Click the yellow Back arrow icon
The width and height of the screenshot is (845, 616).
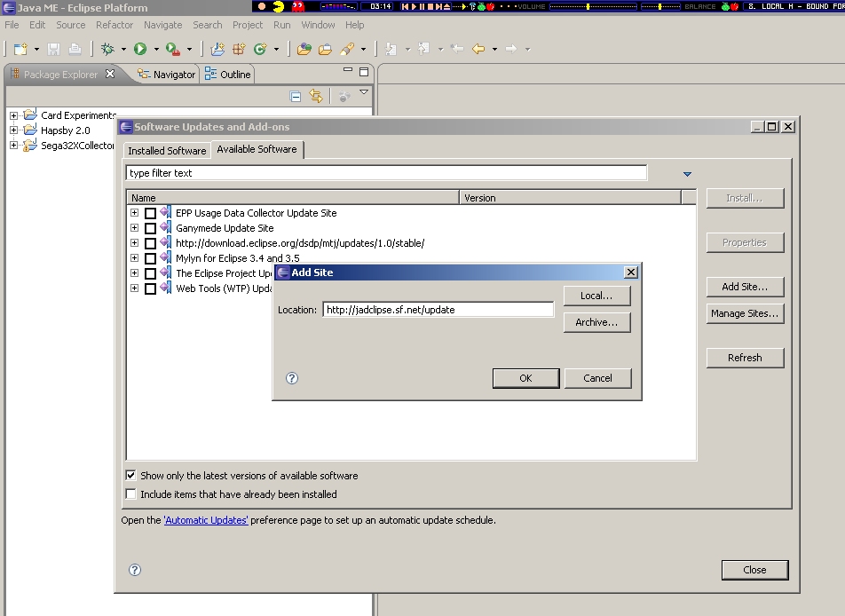pos(478,49)
